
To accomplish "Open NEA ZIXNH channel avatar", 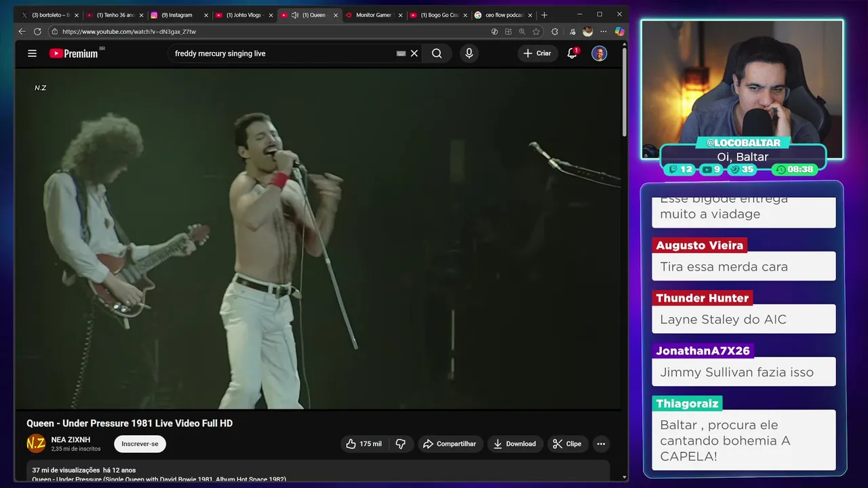I will [x=36, y=444].
